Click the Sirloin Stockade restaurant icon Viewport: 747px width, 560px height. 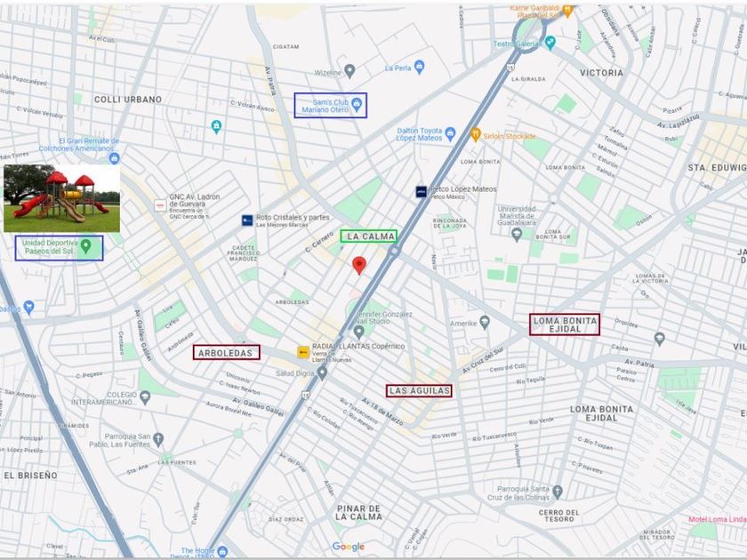click(x=476, y=135)
